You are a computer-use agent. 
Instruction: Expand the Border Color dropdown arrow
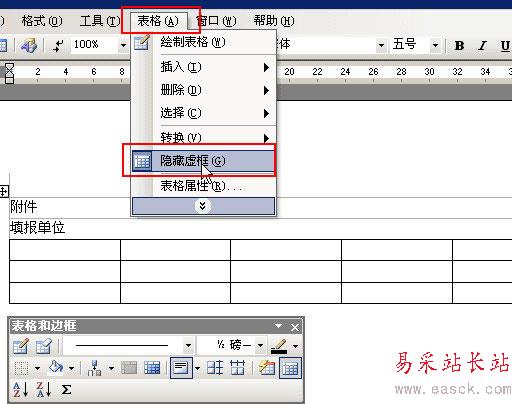[295, 346]
